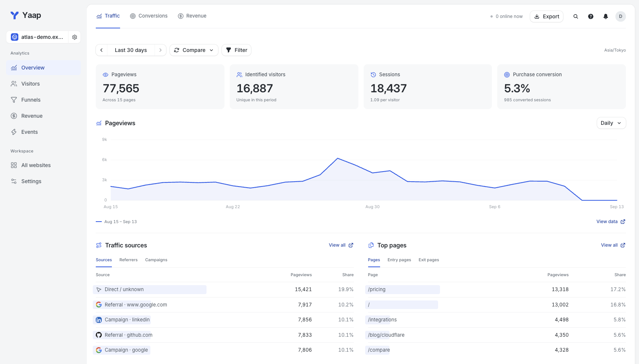Open the search magnifier icon
639x364 pixels.
[576, 16]
